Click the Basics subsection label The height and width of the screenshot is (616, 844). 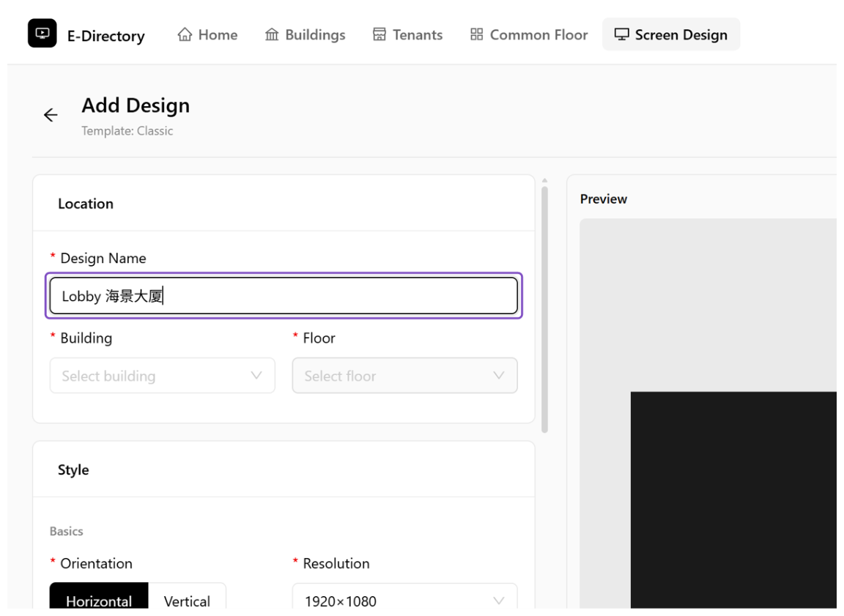(66, 531)
